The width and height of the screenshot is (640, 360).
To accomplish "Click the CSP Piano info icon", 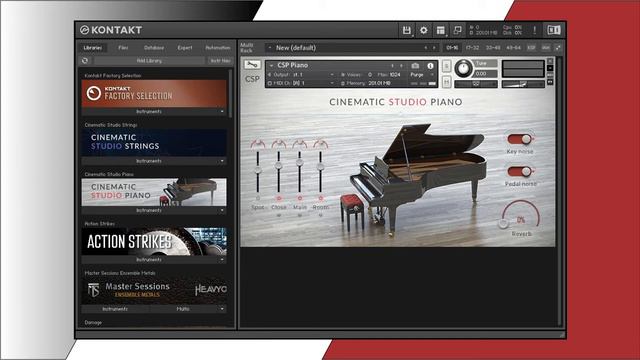I will (x=430, y=66).
